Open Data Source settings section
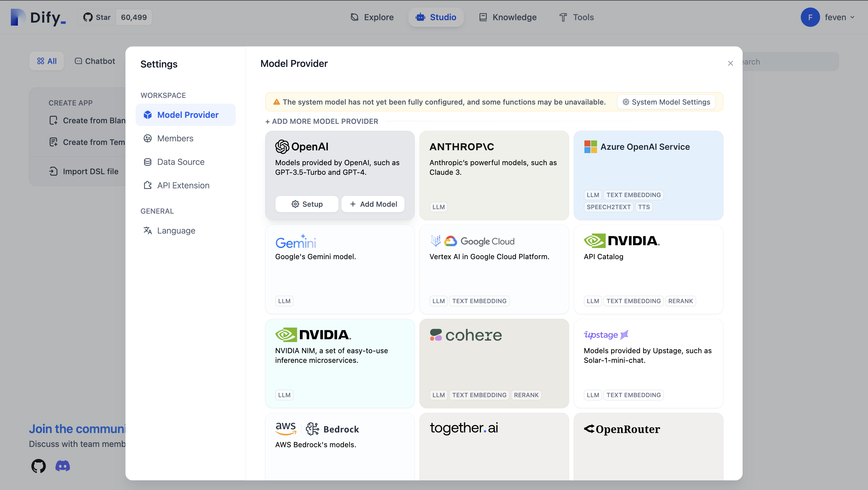 click(186, 162)
